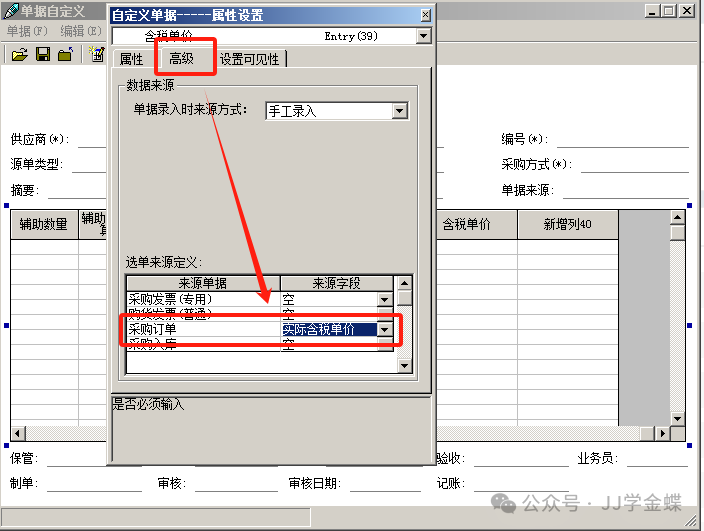This screenshot has width=704, height=531.
Task: Open the 设置可见性 tab
Action: pos(251,59)
